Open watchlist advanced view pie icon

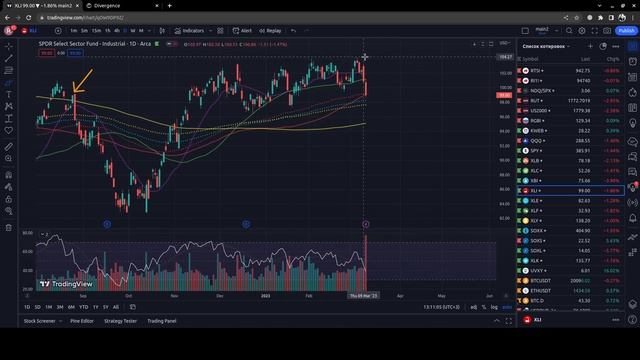click(603, 47)
